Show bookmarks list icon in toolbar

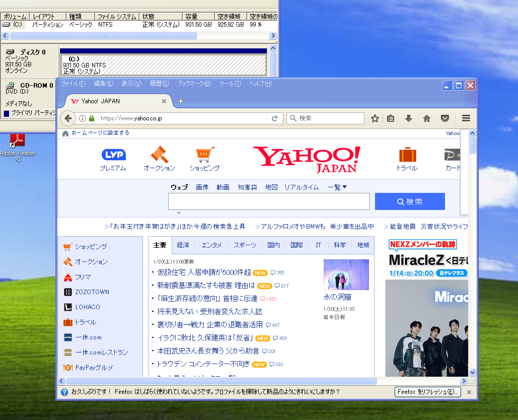click(x=391, y=118)
